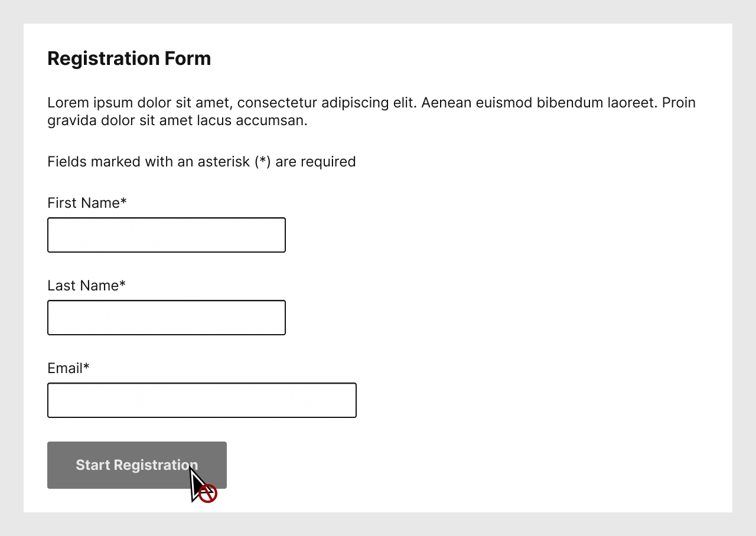Viewport: 756px width, 536px height.
Task: Click the Email label text
Action: [x=65, y=368]
